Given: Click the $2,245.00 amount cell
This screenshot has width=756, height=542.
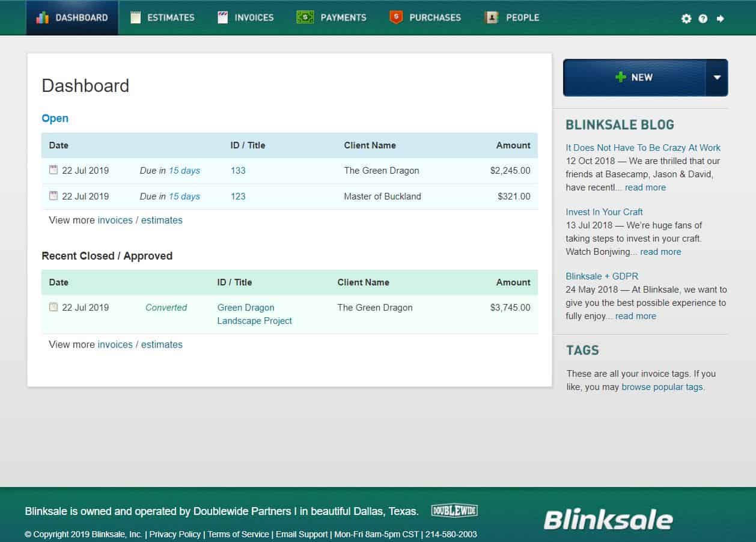Looking at the screenshot, I should point(510,171).
